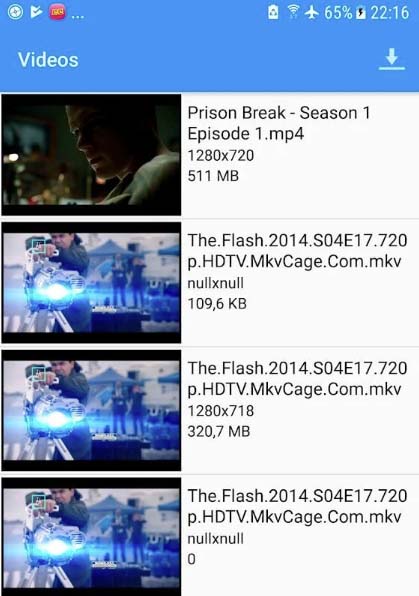
Task: Tap the 22:16 clock in status bar
Action: coord(390,13)
